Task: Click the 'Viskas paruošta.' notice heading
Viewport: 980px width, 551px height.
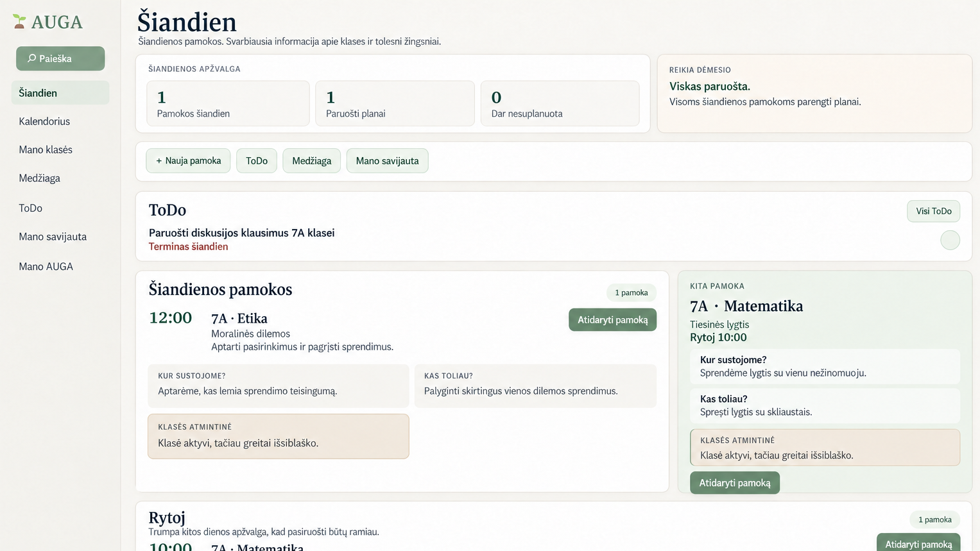Action: [710, 86]
